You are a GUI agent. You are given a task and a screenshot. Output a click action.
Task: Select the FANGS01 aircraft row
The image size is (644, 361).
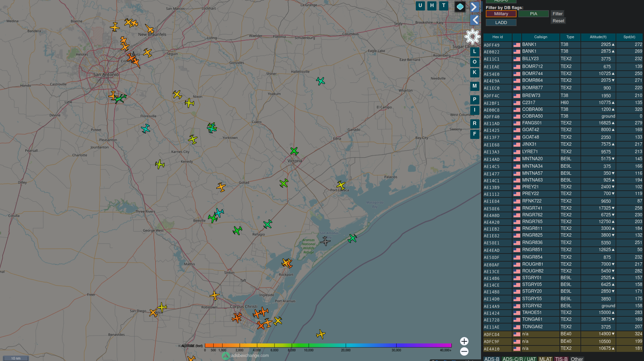pos(563,123)
